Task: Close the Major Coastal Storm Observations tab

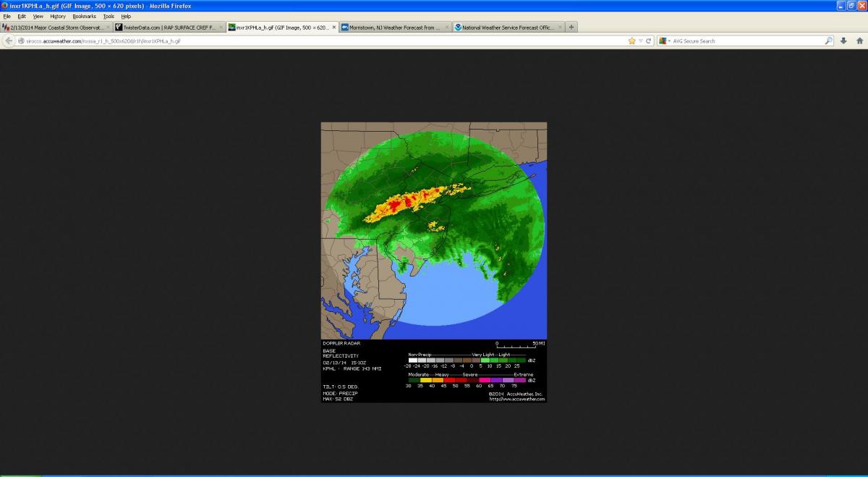Action: (x=108, y=28)
